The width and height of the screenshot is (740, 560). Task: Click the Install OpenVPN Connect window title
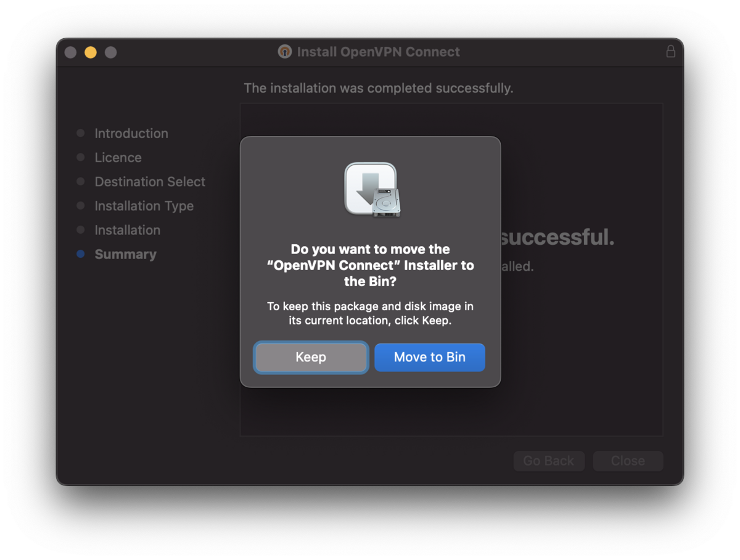pos(378,52)
